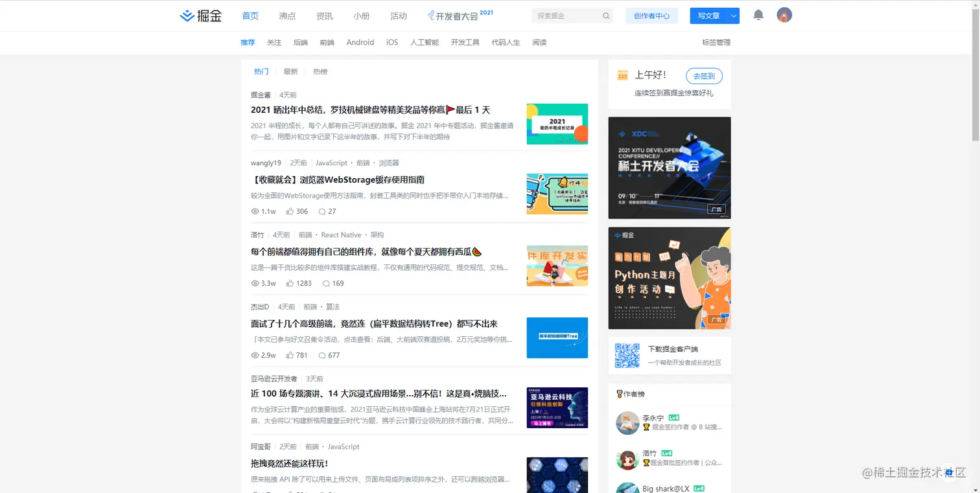Open 标签管理 link
This screenshot has height=493, width=980.
point(716,43)
